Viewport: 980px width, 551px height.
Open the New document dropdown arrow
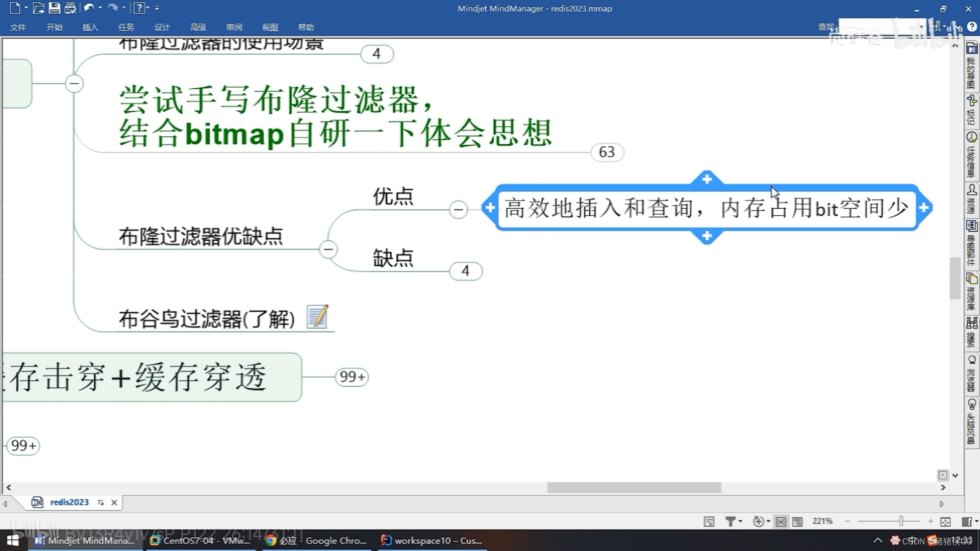26,8
